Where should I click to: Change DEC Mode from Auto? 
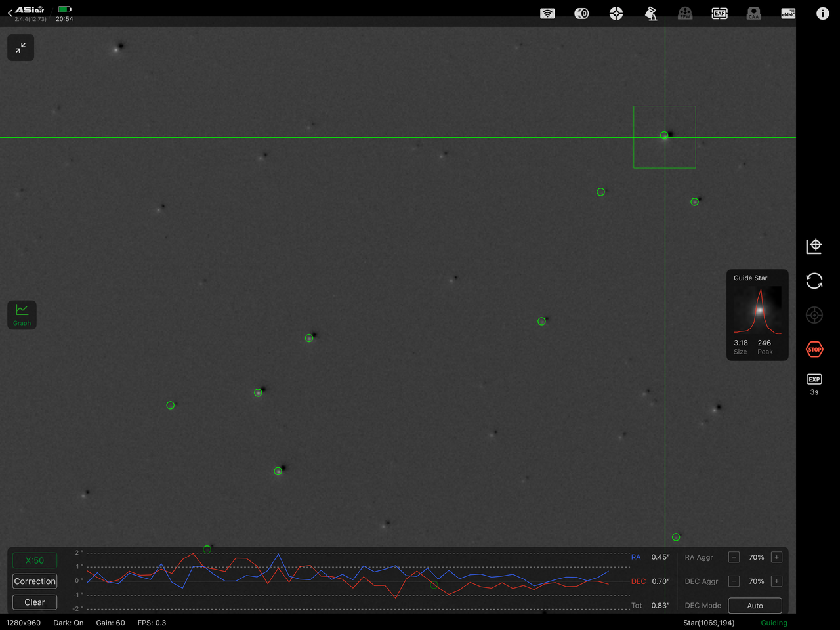pos(754,605)
